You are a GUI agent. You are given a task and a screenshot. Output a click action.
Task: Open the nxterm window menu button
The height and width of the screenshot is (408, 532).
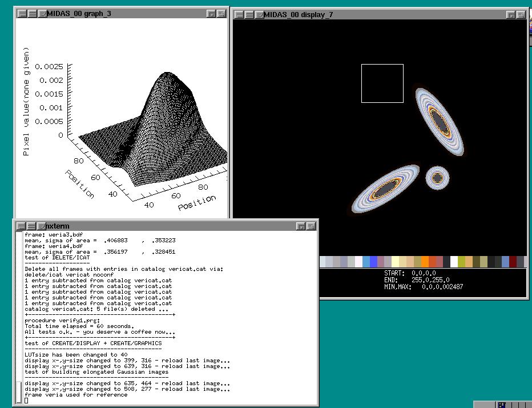(21, 226)
